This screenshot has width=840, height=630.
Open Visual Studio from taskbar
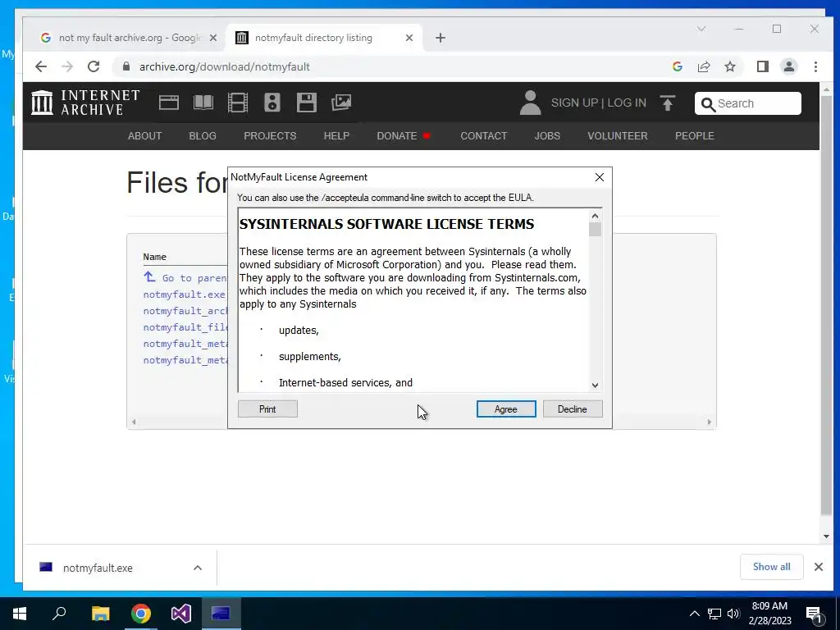181,614
